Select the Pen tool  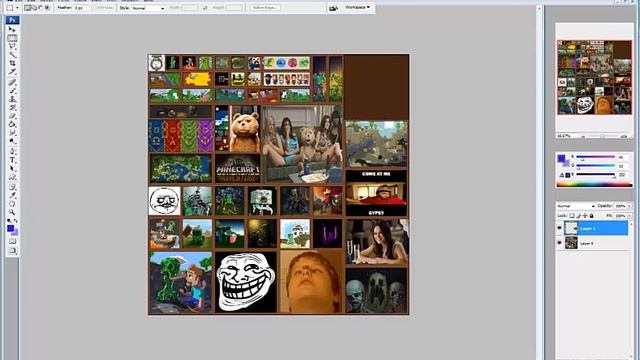coord(12,152)
